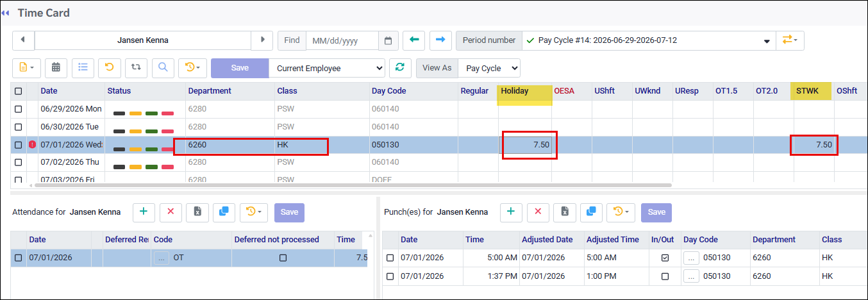Click the blue right arrow next period
Image resolution: width=868 pixels, height=300 pixels.
pyautogui.click(x=440, y=40)
